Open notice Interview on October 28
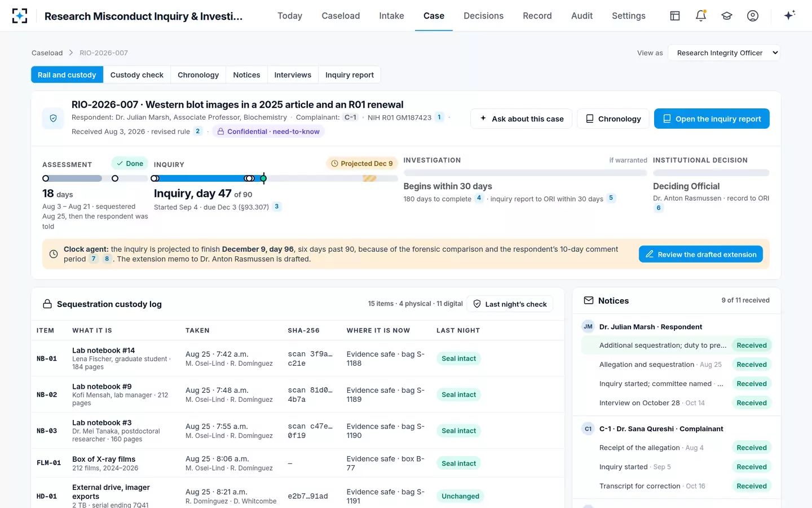Screen dimensions: 812x508 click(x=677, y=403)
